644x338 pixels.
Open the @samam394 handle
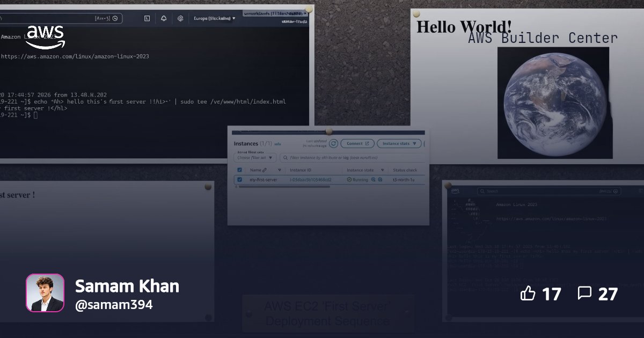coord(114,305)
